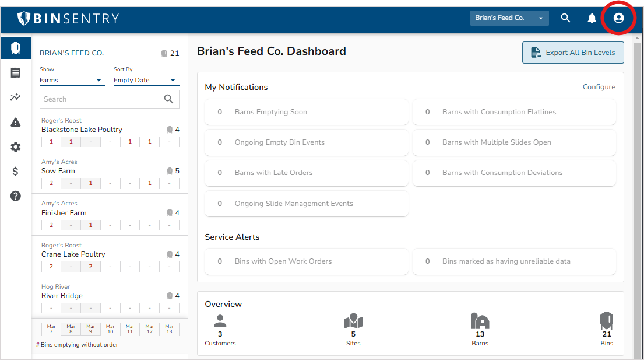This screenshot has height=360, width=644.
Task: Open the user account profile icon
Action: [x=618, y=18]
